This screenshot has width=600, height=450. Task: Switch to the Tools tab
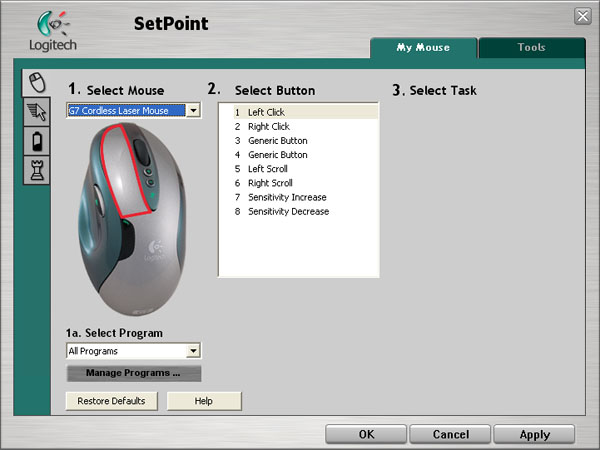[532, 47]
